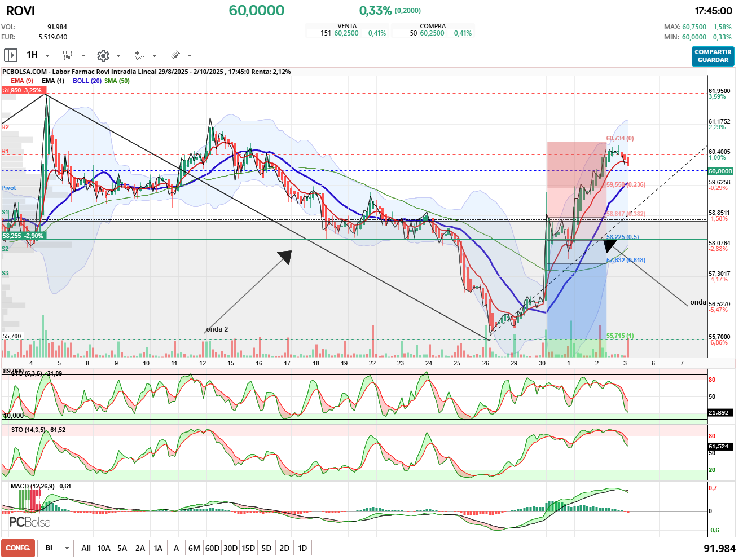Click the large 60,0000 last price
Screen dimensions: 743x560
click(x=257, y=10)
